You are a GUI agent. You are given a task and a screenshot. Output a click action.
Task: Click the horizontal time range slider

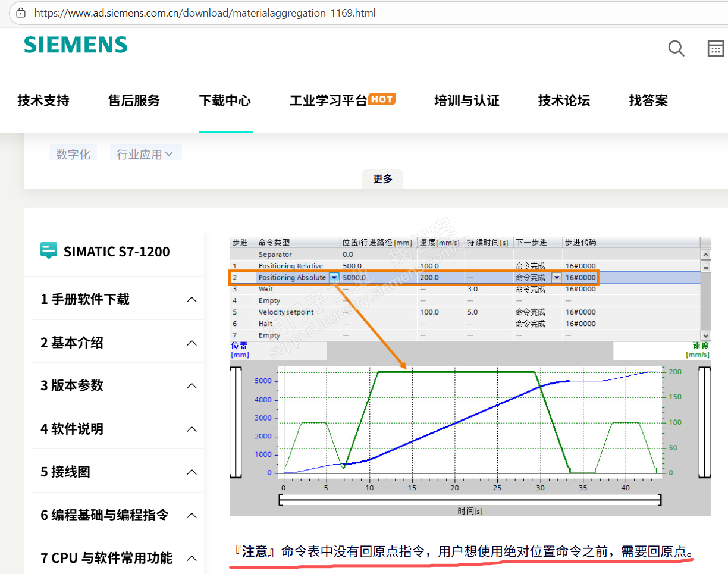pos(470,500)
